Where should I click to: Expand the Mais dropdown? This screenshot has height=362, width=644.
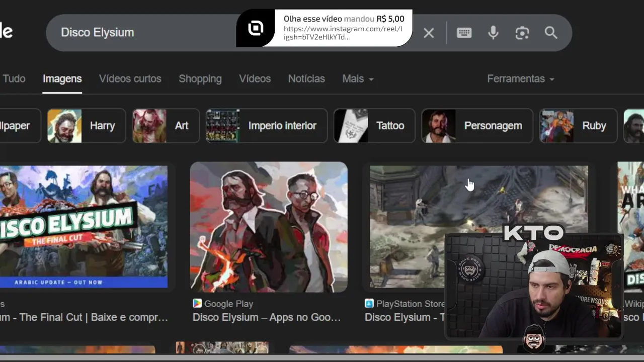tap(358, 78)
